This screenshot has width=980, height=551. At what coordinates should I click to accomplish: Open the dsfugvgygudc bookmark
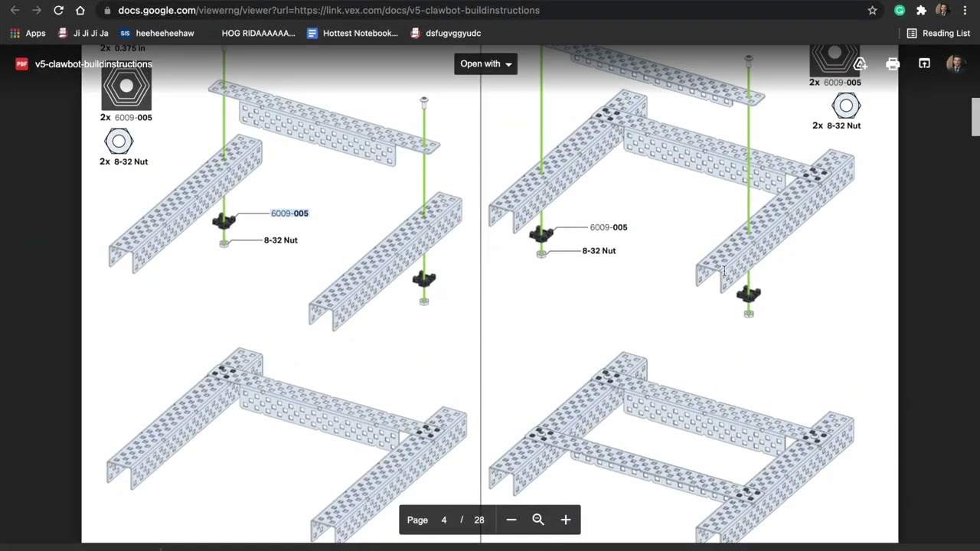[x=446, y=33]
